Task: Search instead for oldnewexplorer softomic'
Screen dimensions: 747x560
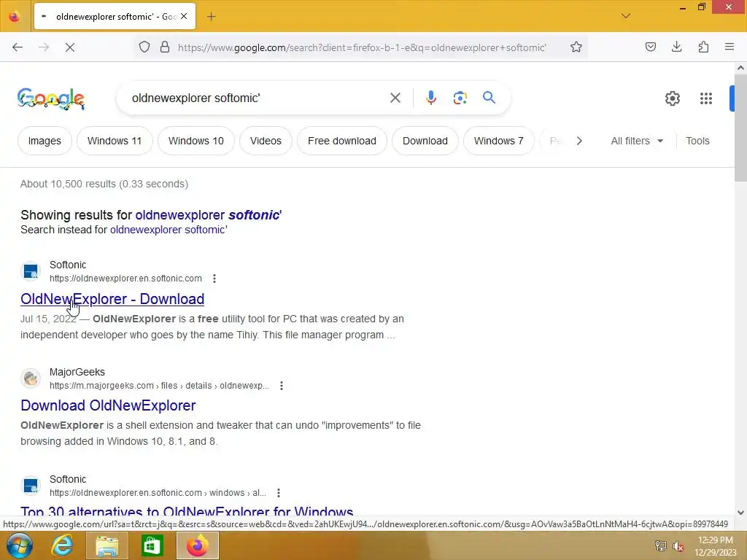Action: [169, 230]
